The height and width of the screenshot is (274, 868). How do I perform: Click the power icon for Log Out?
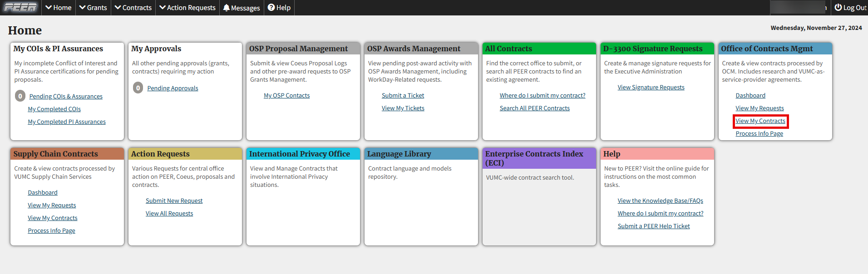(838, 7)
